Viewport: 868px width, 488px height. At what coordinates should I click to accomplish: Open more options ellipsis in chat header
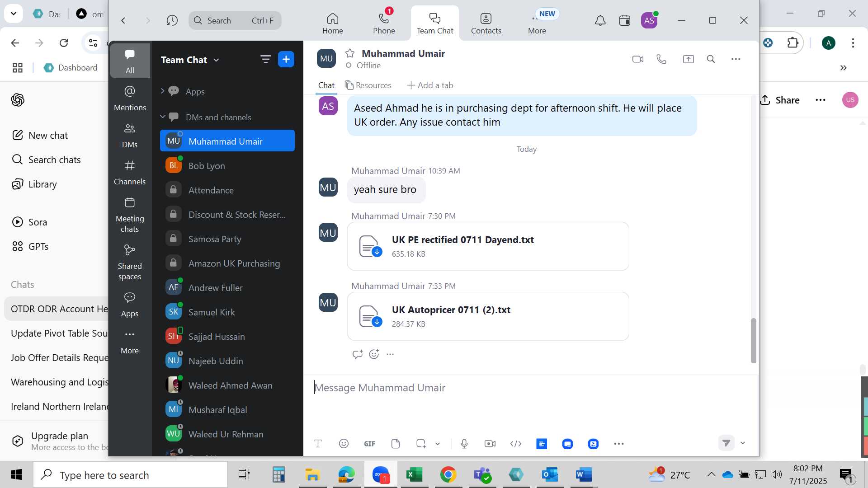736,59
